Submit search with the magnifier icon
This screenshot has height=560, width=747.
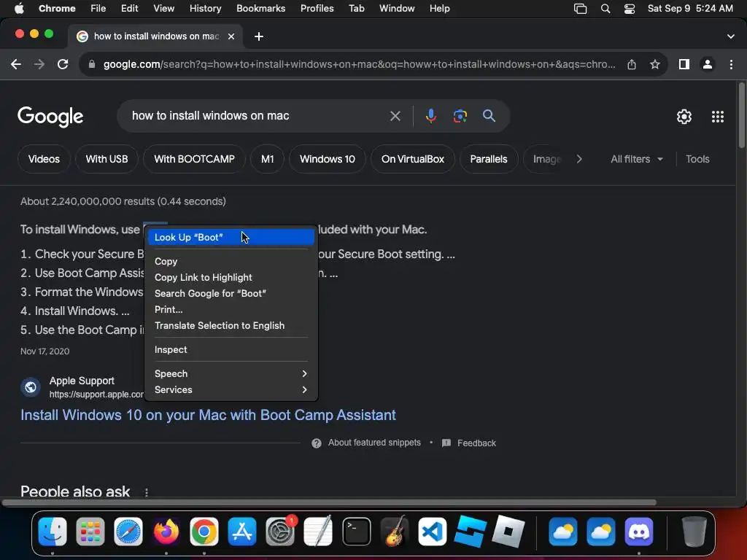[489, 116]
